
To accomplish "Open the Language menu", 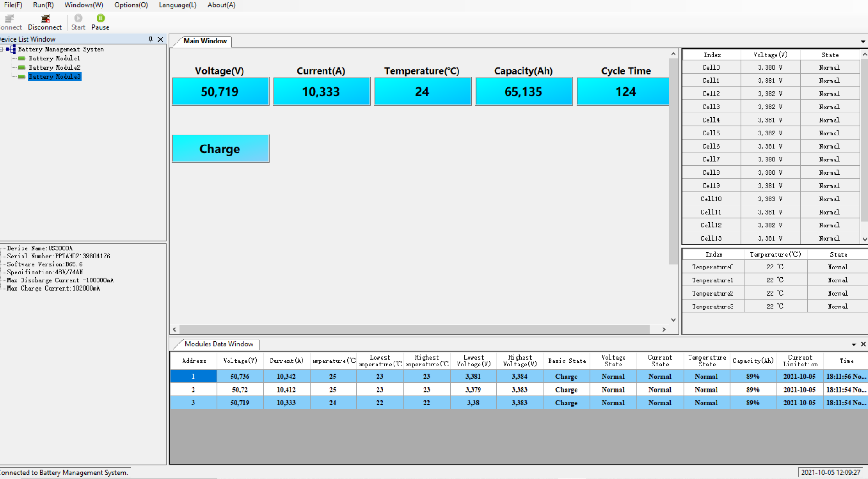I will 178,5.
